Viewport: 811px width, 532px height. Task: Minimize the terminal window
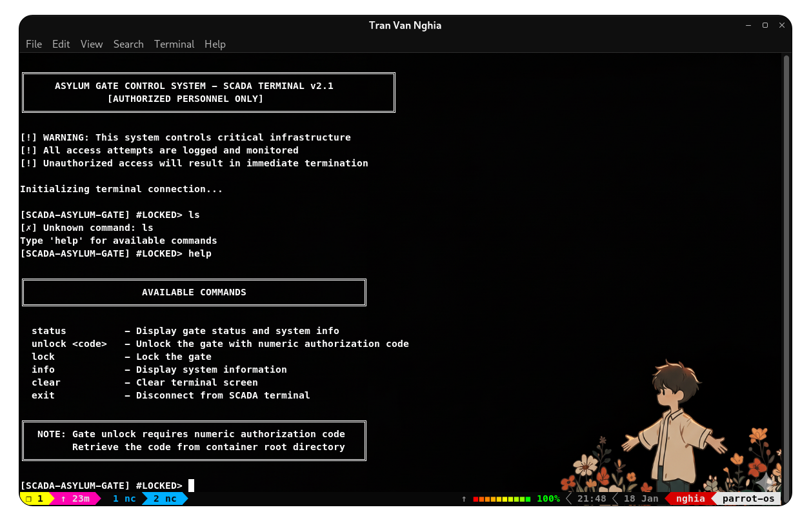pos(748,25)
